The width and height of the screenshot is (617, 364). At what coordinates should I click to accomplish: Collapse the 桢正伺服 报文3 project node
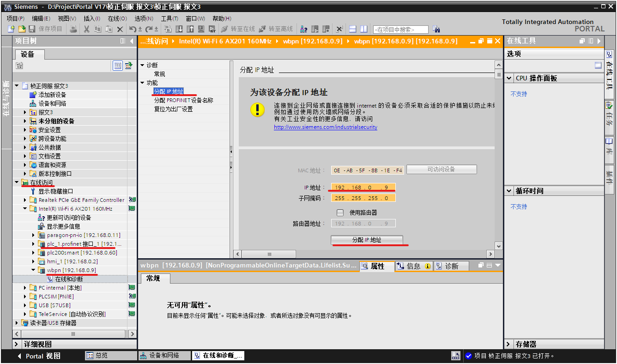(x=17, y=86)
